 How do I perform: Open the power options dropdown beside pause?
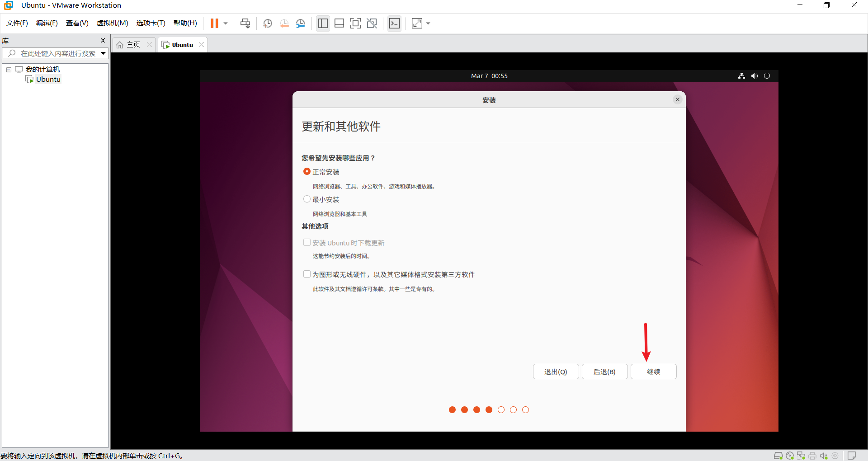226,24
